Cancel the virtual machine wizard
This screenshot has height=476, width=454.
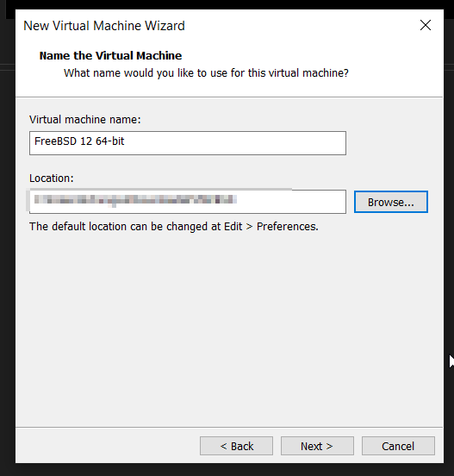(x=398, y=446)
